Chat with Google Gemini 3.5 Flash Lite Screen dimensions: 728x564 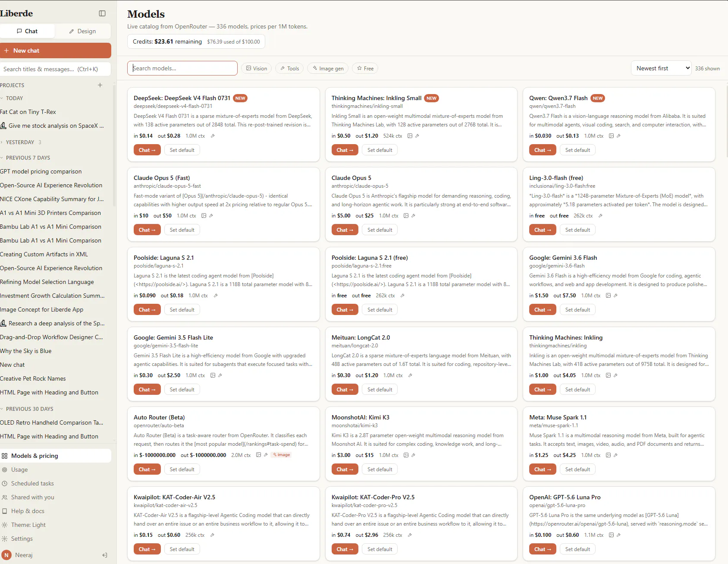147,389
